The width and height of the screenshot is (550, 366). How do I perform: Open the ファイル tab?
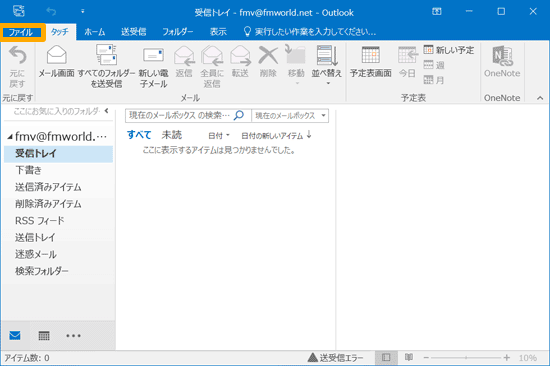(22, 32)
